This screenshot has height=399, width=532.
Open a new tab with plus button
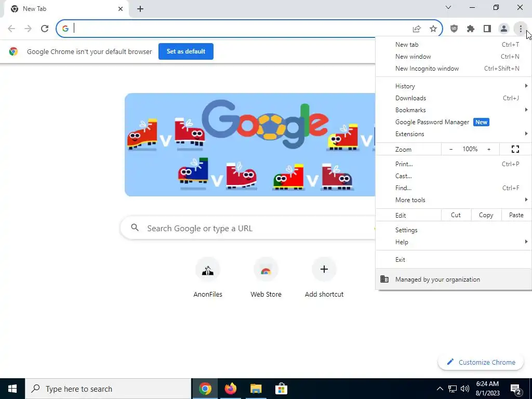coord(140,9)
